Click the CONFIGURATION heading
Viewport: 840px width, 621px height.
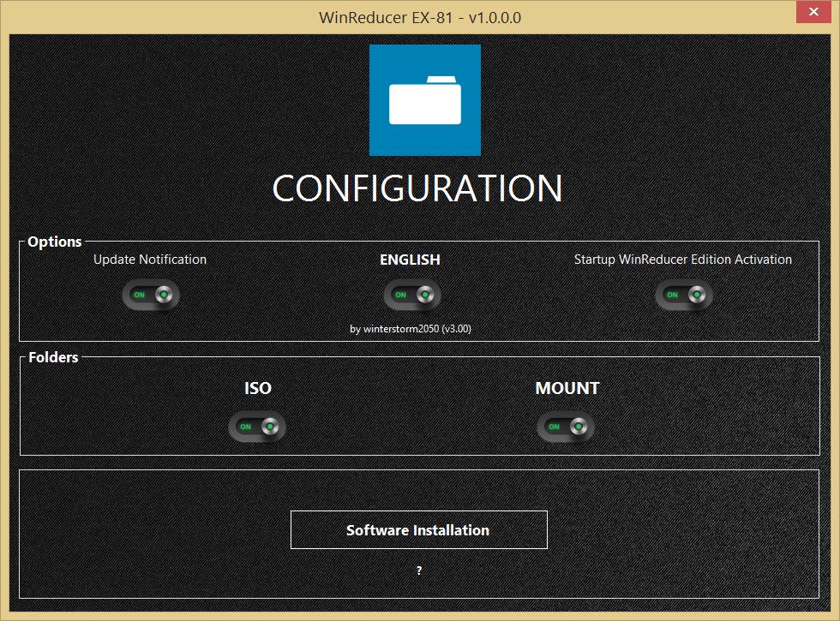click(417, 188)
